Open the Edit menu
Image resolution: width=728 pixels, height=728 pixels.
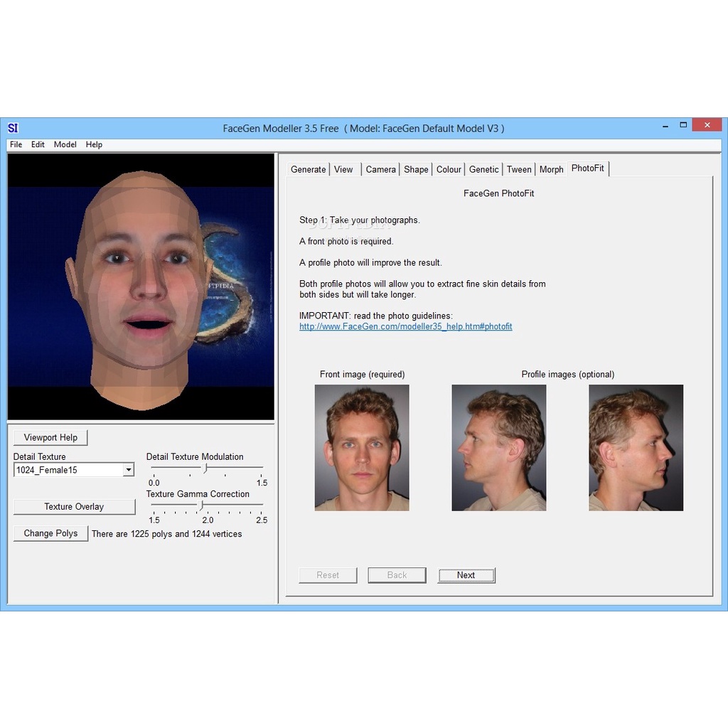point(38,144)
